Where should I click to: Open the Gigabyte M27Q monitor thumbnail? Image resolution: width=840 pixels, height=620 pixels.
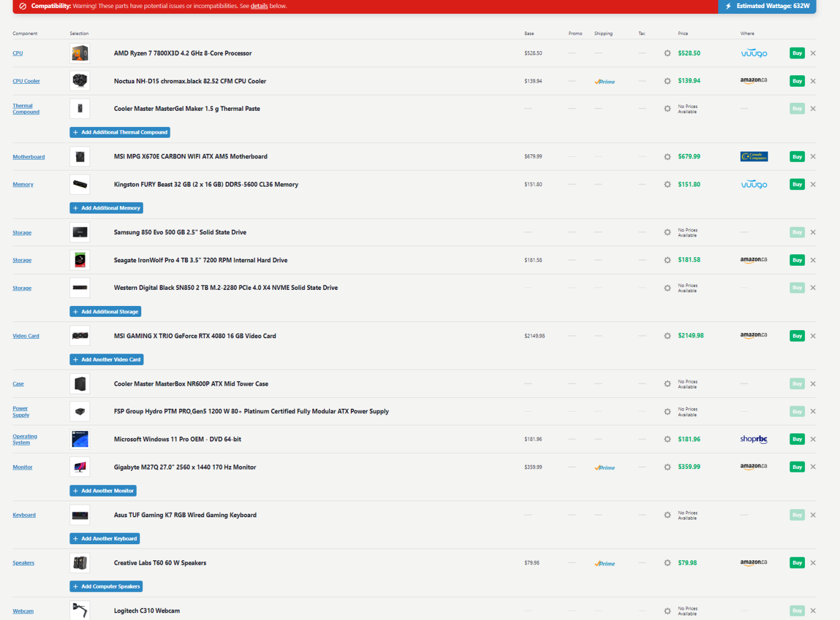point(80,467)
